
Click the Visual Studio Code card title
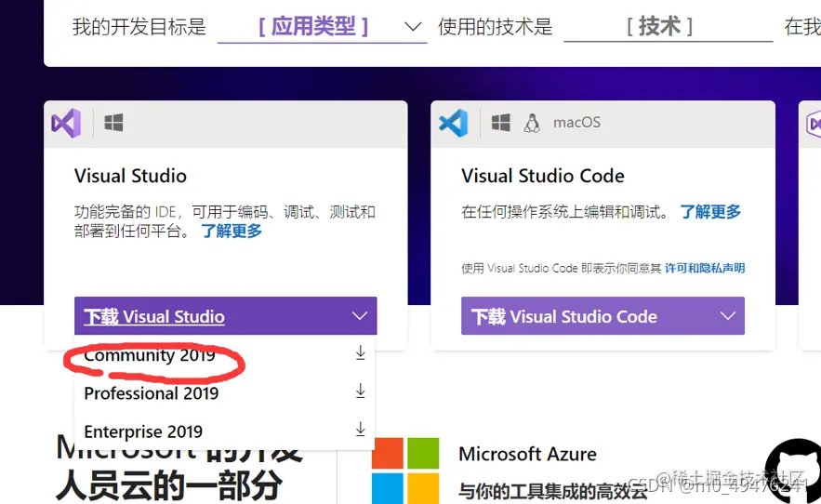[543, 176]
